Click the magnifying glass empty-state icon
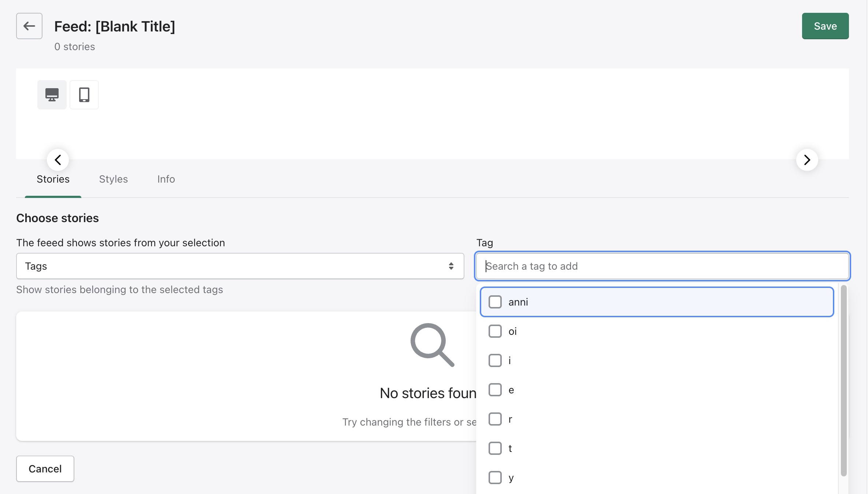Screen dimensions: 868x494 point(432,345)
